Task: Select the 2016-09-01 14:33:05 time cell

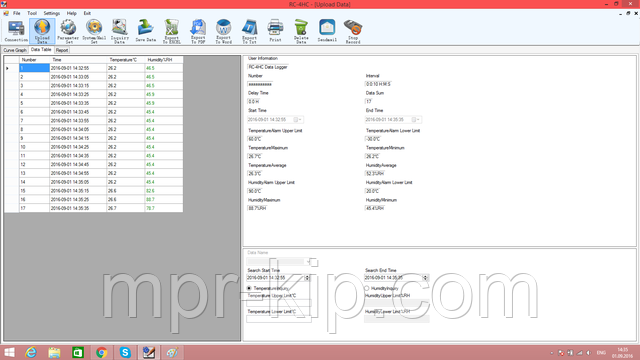Action: pyautogui.click(x=78, y=77)
